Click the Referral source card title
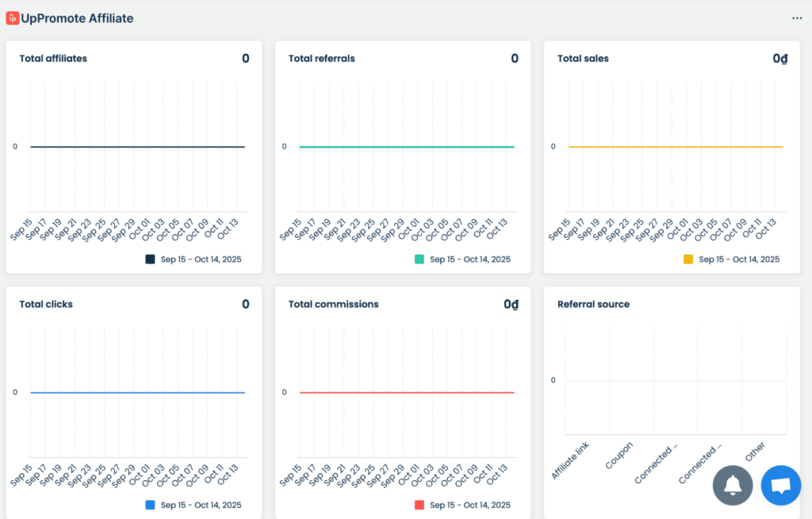 pyautogui.click(x=593, y=305)
